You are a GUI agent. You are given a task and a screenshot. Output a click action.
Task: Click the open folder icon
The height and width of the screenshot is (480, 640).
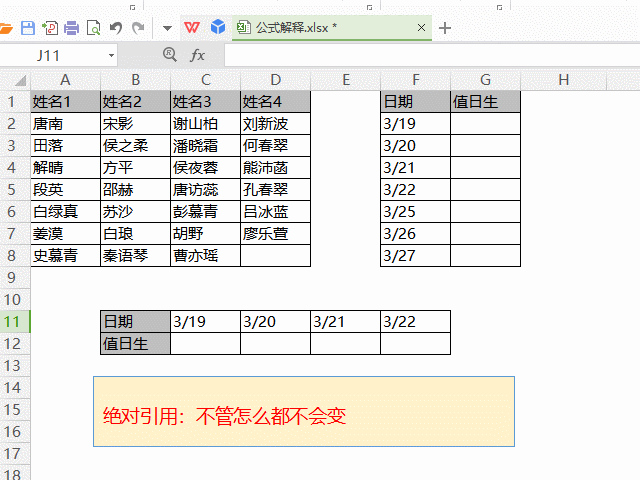click(6, 28)
